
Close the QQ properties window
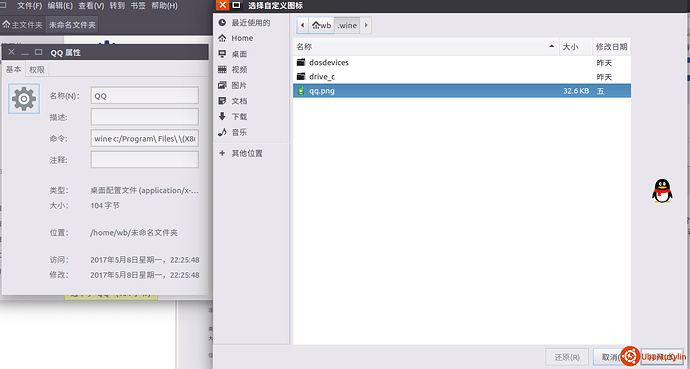(x=11, y=52)
